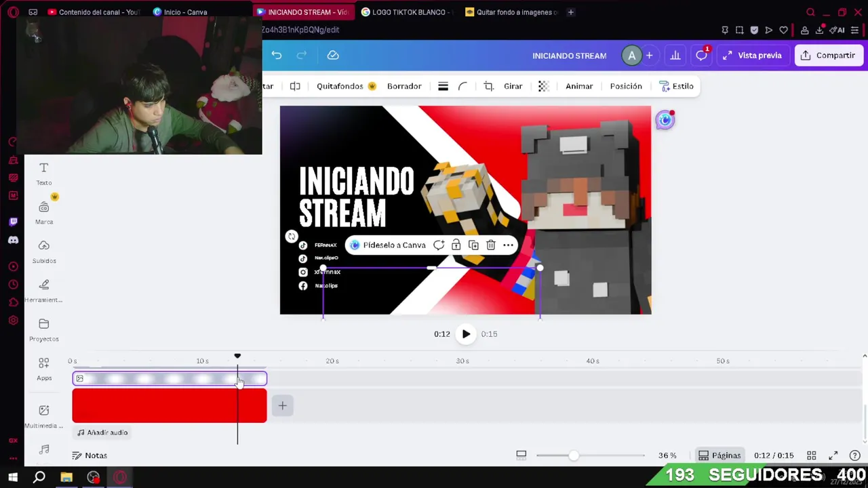
Task: Toggle the Páginas view button
Action: pyautogui.click(x=720, y=455)
